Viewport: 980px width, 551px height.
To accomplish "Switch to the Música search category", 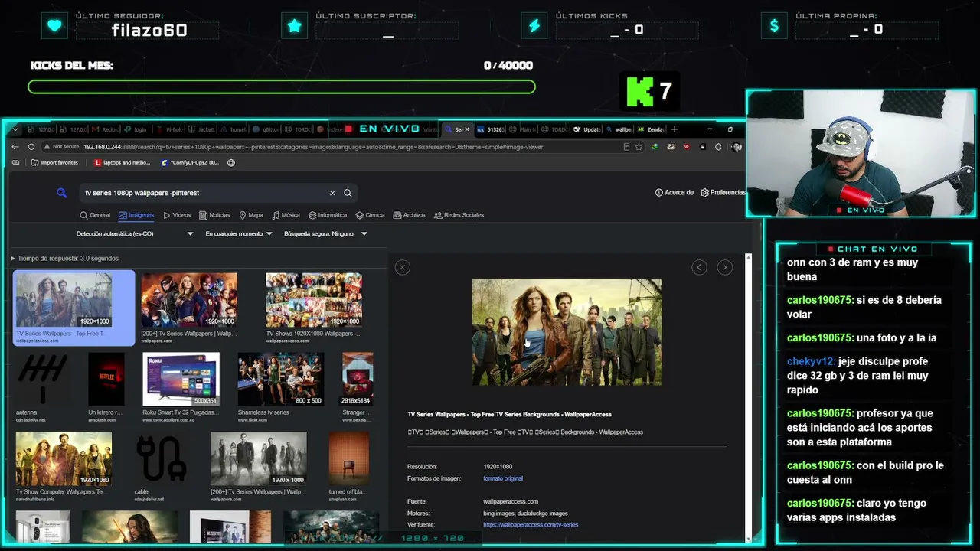I will pos(286,215).
